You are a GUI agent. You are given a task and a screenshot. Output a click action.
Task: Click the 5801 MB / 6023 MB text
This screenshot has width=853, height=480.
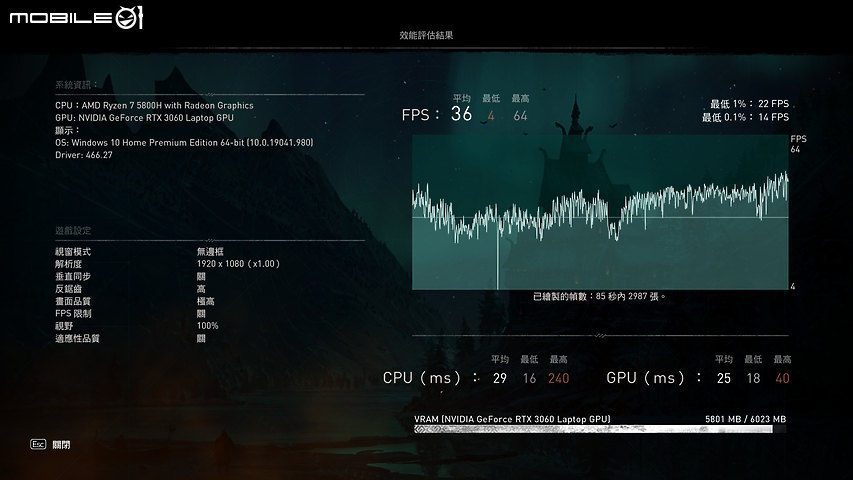745,419
